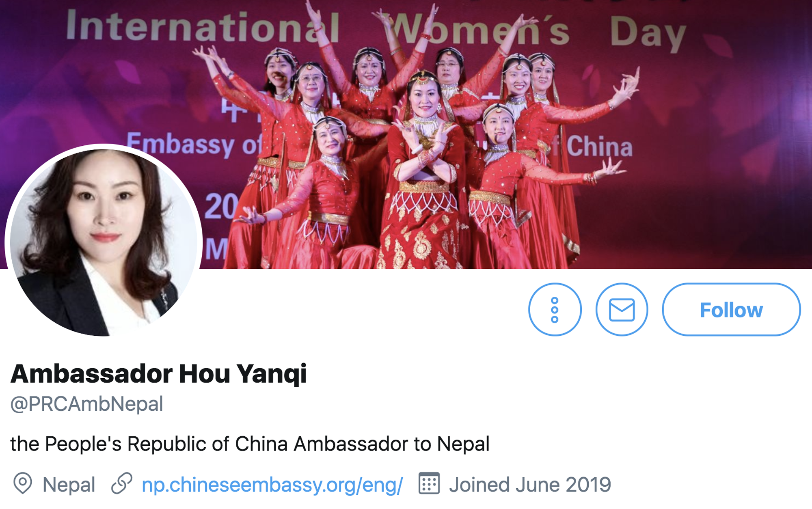
Task: Click the calendar icon near join date
Action: tap(429, 483)
